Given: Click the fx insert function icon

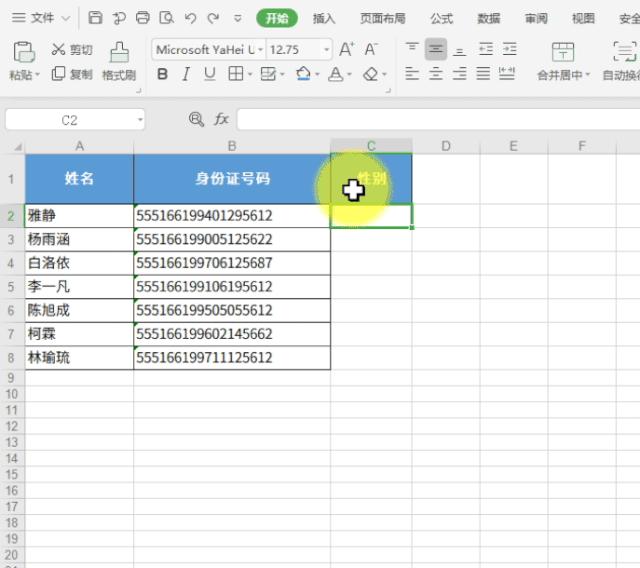Looking at the screenshot, I should [221, 119].
